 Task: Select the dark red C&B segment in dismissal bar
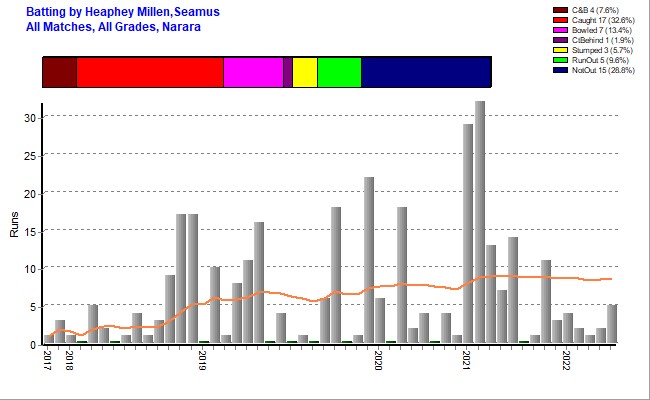coord(59,73)
